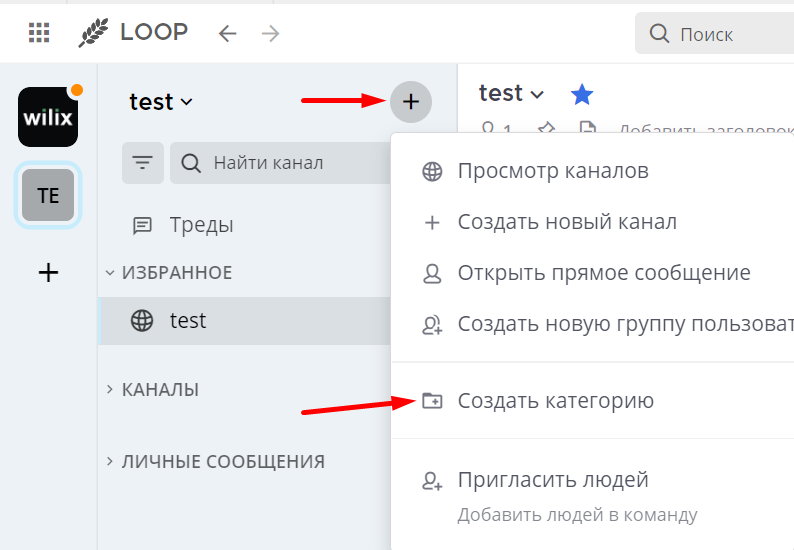Select the wilix team icon
This screenshot has width=794, height=550.
coord(48,117)
